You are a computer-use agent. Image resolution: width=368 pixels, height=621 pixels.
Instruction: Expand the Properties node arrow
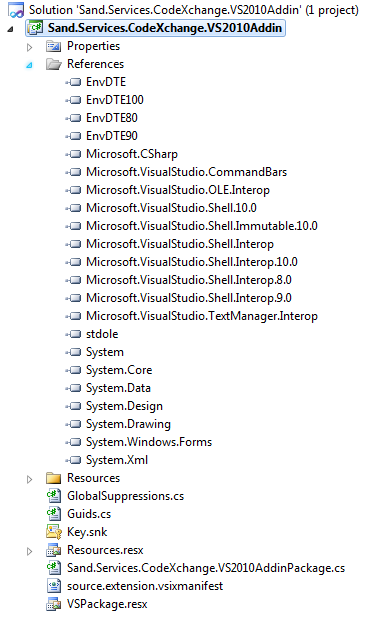click(29, 47)
